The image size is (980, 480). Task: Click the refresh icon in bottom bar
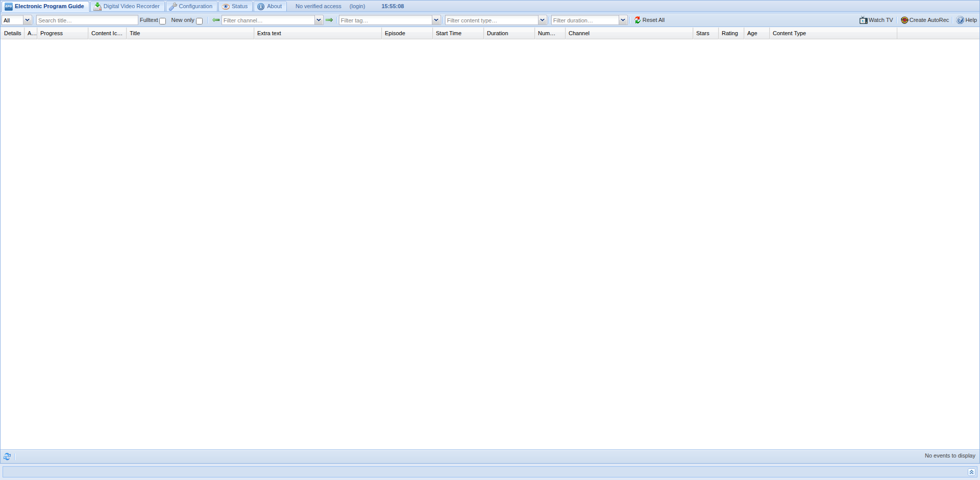pos(7,457)
